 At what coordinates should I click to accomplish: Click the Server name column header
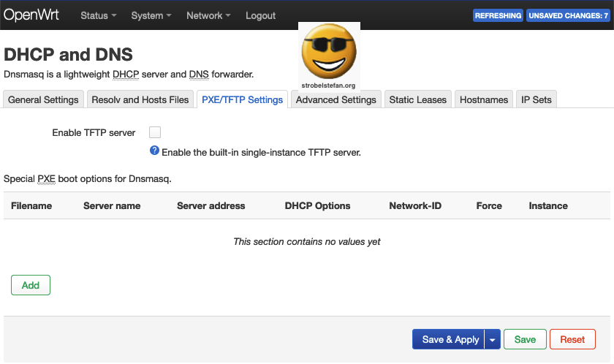click(112, 205)
